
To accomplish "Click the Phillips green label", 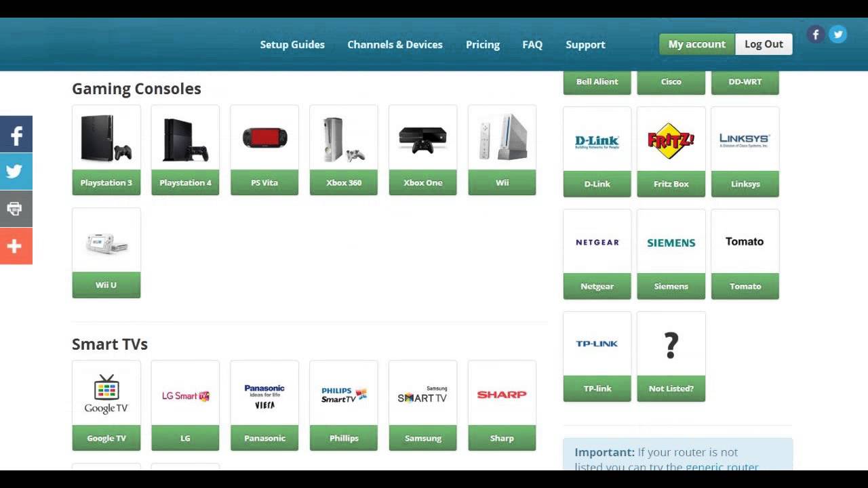I will click(344, 438).
